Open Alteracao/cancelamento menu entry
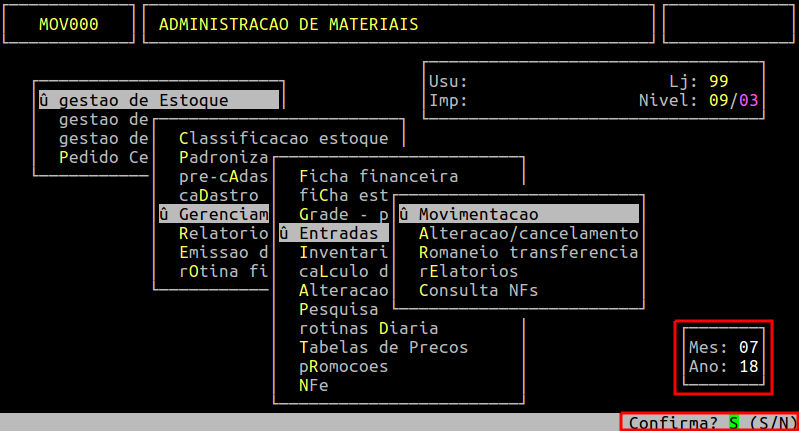Image resolution: width=799 pixels, height=431 pixels. click(x=528, y=233)
